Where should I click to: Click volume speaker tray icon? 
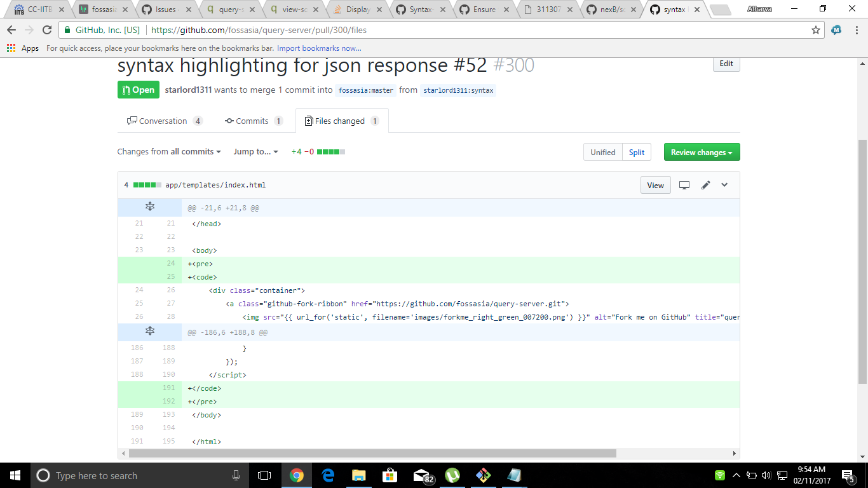click(766, 475)
